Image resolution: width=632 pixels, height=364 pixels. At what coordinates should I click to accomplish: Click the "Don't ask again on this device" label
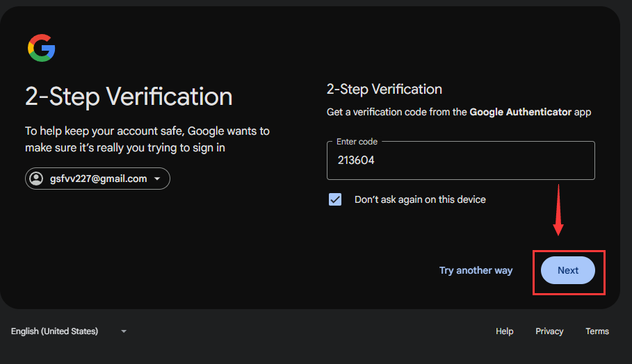click(x=420, y=199)
